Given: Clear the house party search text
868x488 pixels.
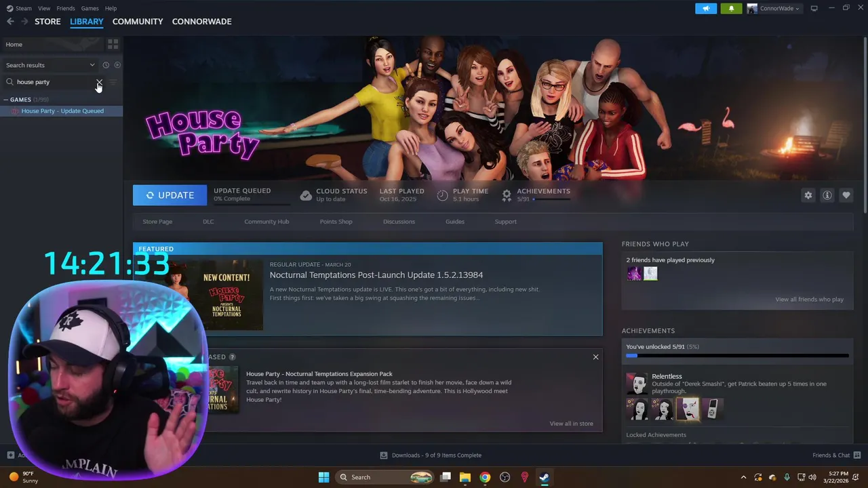Looking at the screenshot, I should (x=99, y=82).
